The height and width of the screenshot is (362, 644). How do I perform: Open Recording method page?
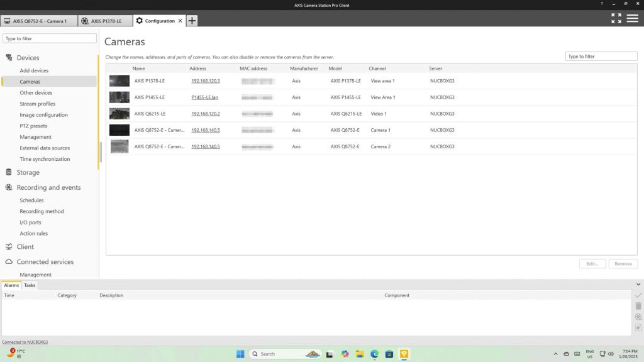tap(42, 211)
